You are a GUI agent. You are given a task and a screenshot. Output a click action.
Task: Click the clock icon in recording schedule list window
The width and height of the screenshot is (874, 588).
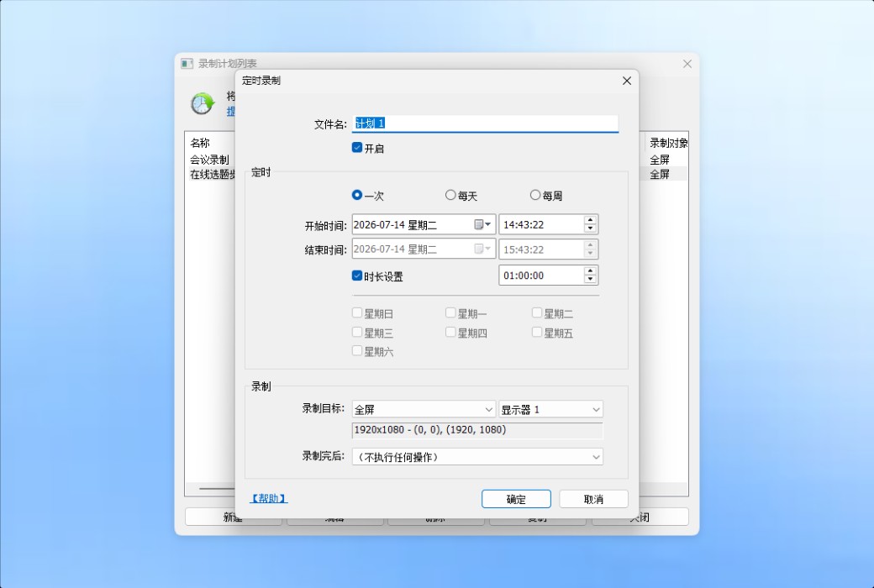[x=203, y=103]
